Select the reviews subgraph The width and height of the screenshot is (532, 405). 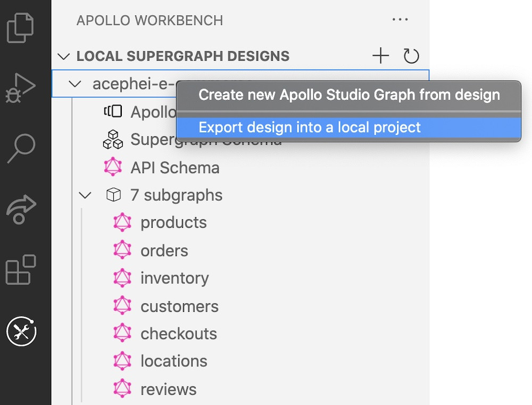(168, 390)
